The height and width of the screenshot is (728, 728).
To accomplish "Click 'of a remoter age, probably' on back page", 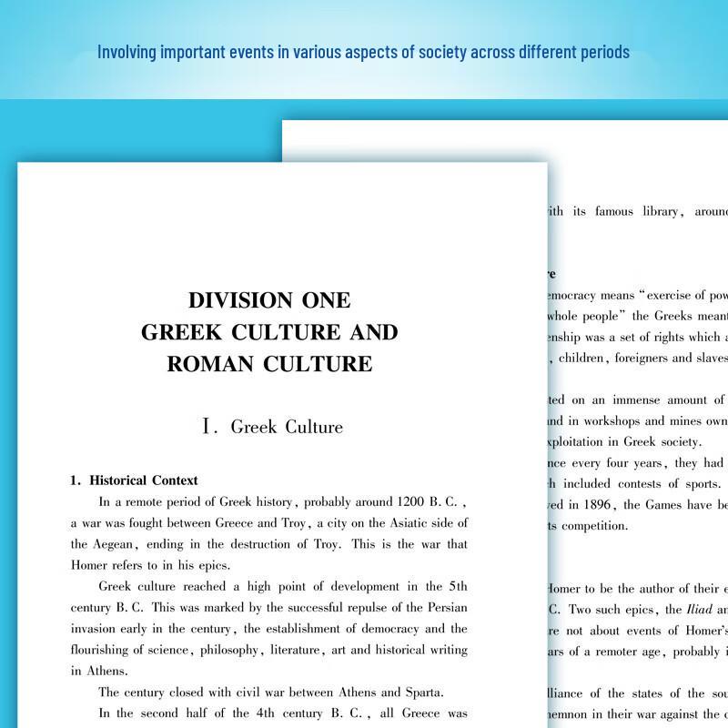I will (x=645, y=652).
